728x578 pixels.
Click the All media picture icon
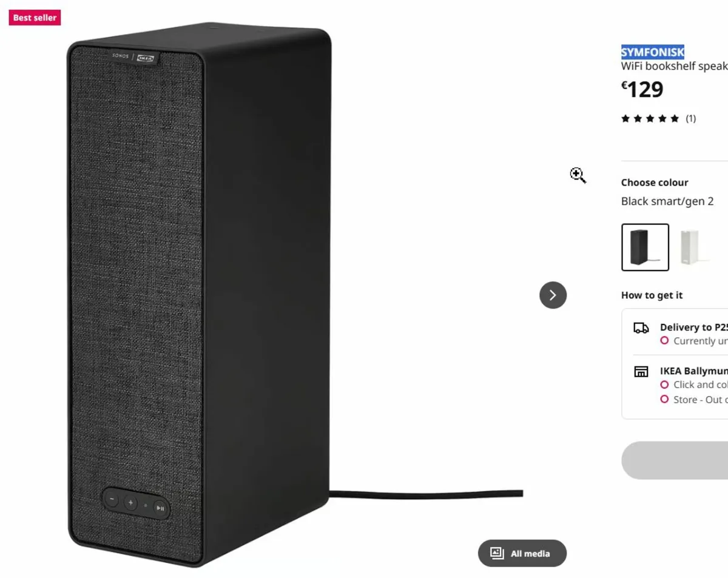[497, 553]
